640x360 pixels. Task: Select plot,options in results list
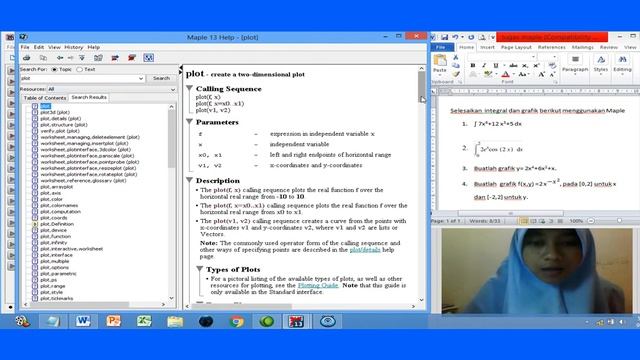pos(55,267)
